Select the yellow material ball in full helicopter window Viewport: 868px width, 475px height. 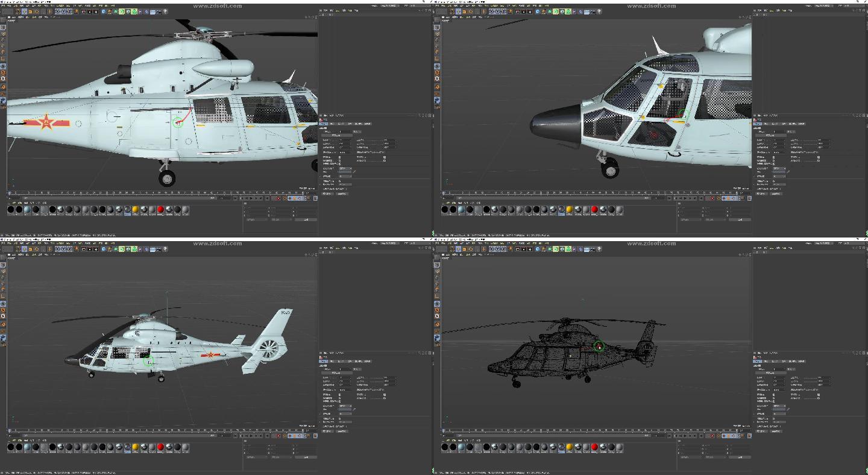point(136,447)
